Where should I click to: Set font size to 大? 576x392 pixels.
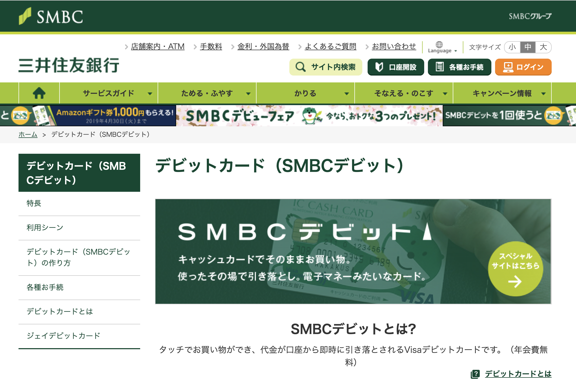coord(543,47)
